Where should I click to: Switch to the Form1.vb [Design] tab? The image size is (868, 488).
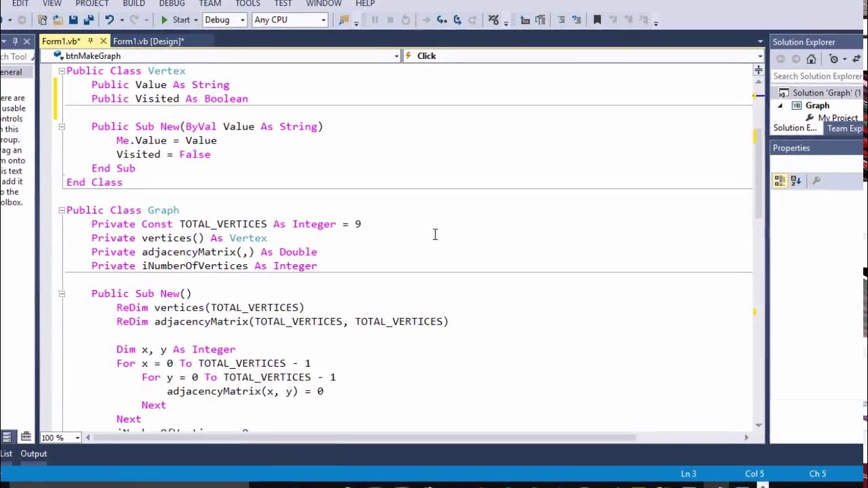point(148,41)
